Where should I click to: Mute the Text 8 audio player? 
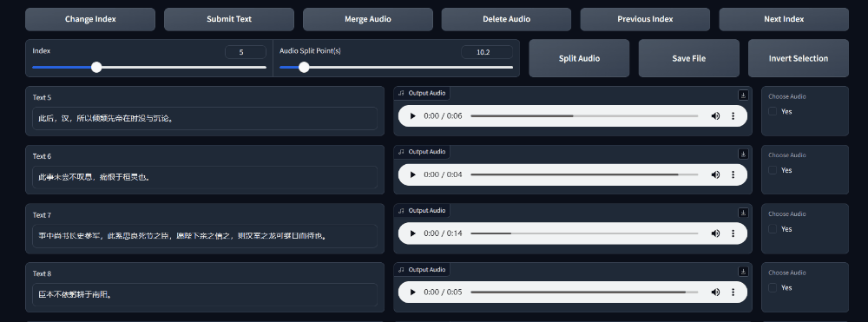(716, 292)
